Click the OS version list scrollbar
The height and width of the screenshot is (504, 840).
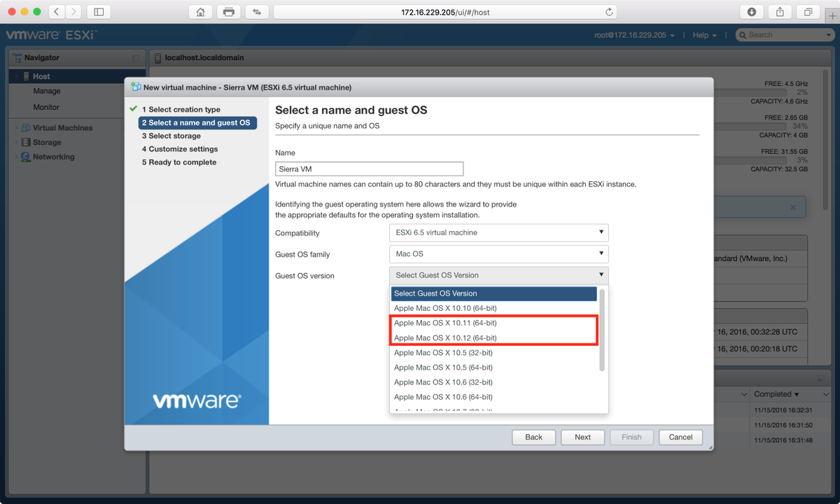pyautogui.click(x=602, y=329)
